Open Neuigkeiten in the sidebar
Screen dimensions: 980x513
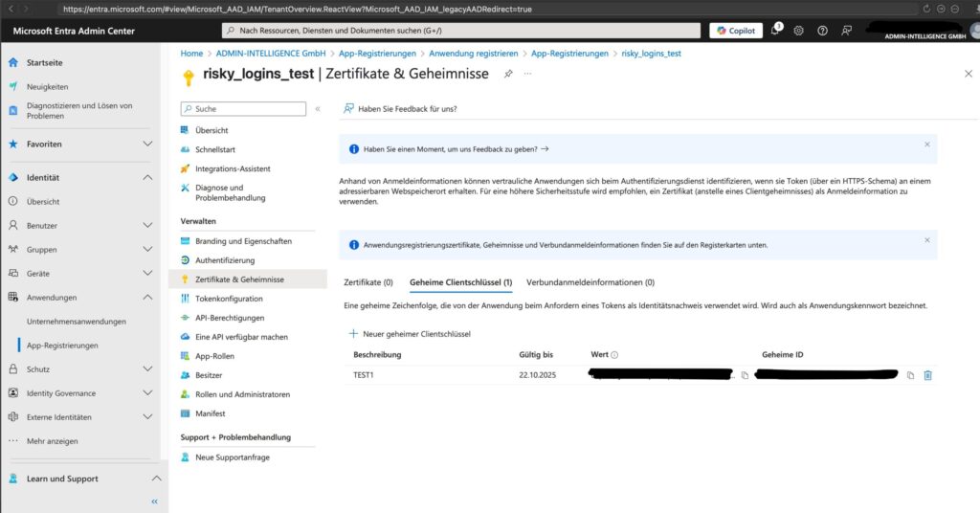pyautogui.click(x=47, y=87)
